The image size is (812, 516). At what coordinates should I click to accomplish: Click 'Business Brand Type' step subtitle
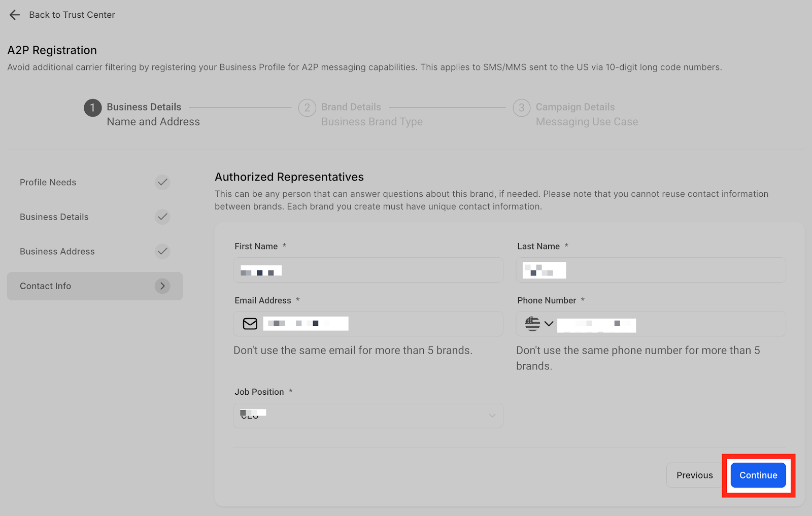pos(372,122)
